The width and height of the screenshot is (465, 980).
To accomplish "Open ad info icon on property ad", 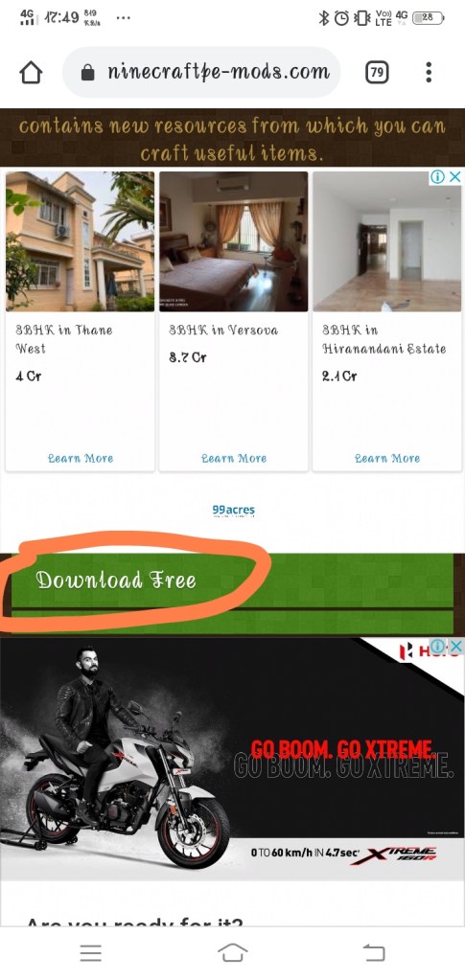I will (x=438, y=177).
